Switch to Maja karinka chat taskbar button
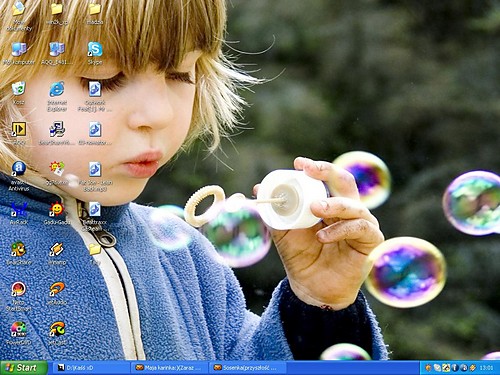Viewport: 500px width, 375px height. coord(169,368)
